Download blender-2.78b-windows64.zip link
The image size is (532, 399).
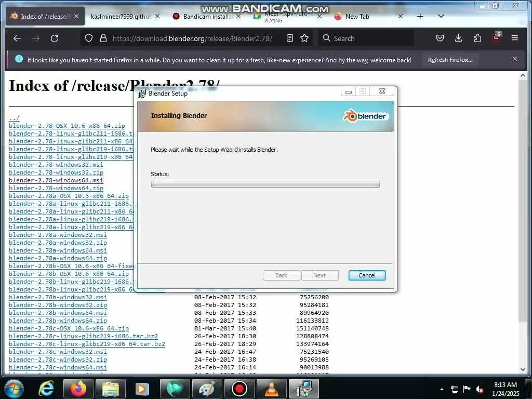58,321
